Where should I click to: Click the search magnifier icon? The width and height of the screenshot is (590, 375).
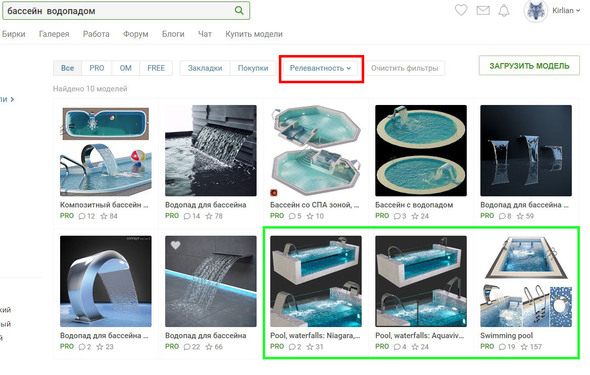(239, 11)
